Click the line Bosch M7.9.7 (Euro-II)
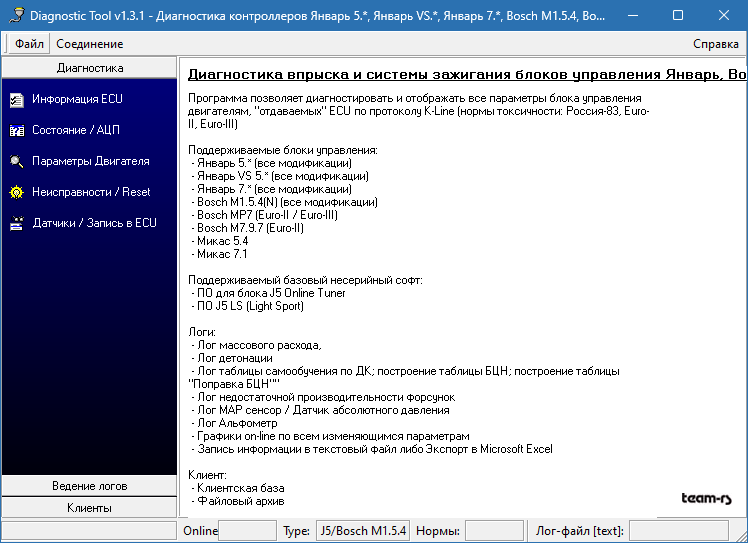Image resolution: width=748 pixels, height=543 pixels. click(248, 228)
